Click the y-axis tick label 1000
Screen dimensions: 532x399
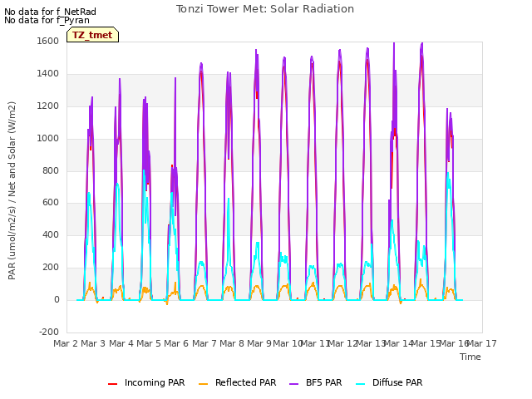pos(48,139)
